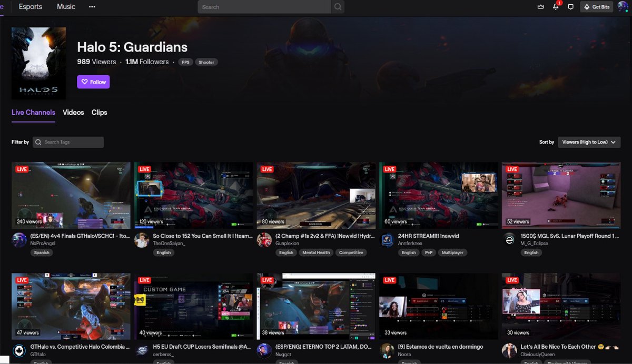The height and width of the screenshot is (364, 632).
Task: Click the FPS category tag
Action: [x=185, y=62]
